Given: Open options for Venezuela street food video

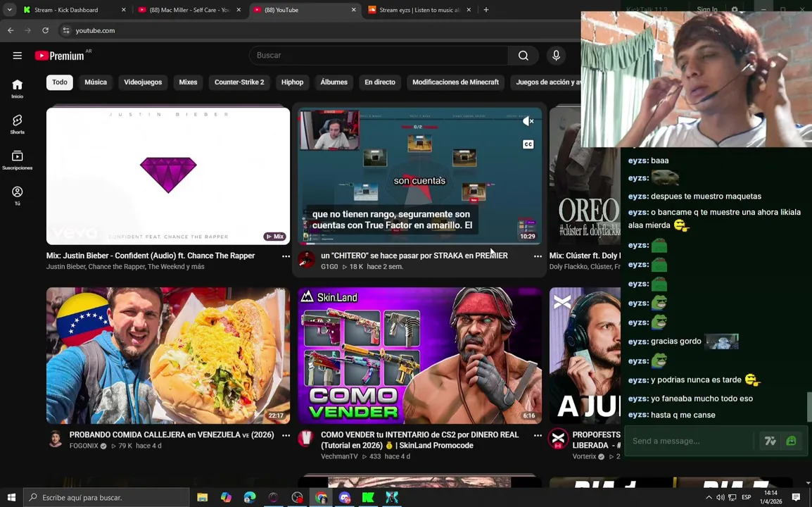Looking at the screenshot, I should point(286,435).
